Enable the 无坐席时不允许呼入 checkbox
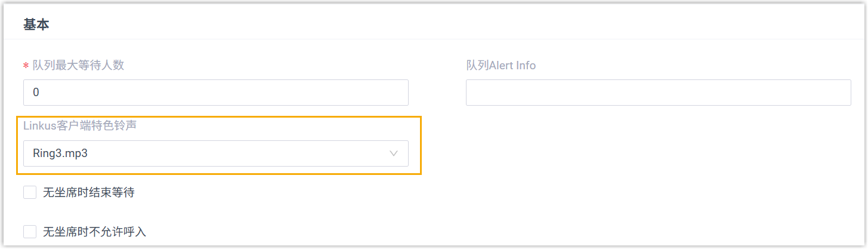Image resolution: width=868 pixels, height=249 pixels. 30,231
